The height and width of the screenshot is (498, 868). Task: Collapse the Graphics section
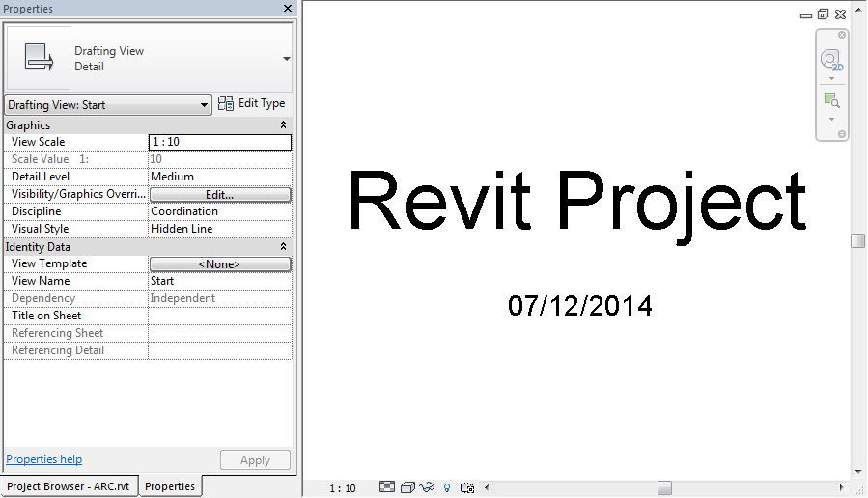(x=283, y=125)
